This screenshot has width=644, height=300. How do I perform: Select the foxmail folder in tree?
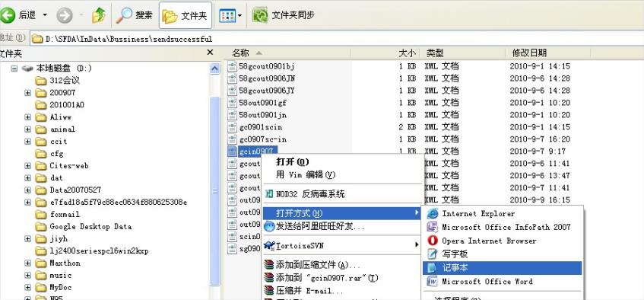[x=58, y=214]
